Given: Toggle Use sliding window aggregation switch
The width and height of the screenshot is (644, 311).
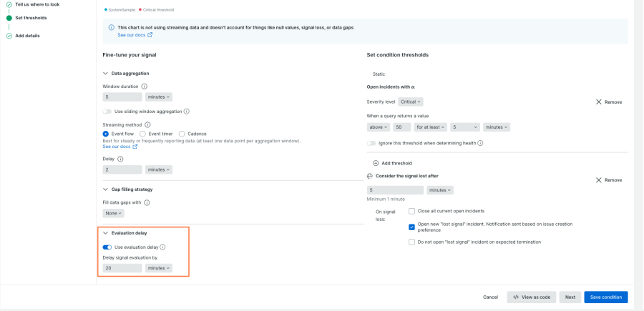Looking at the screenshot, I should click(x=107, y=112).
